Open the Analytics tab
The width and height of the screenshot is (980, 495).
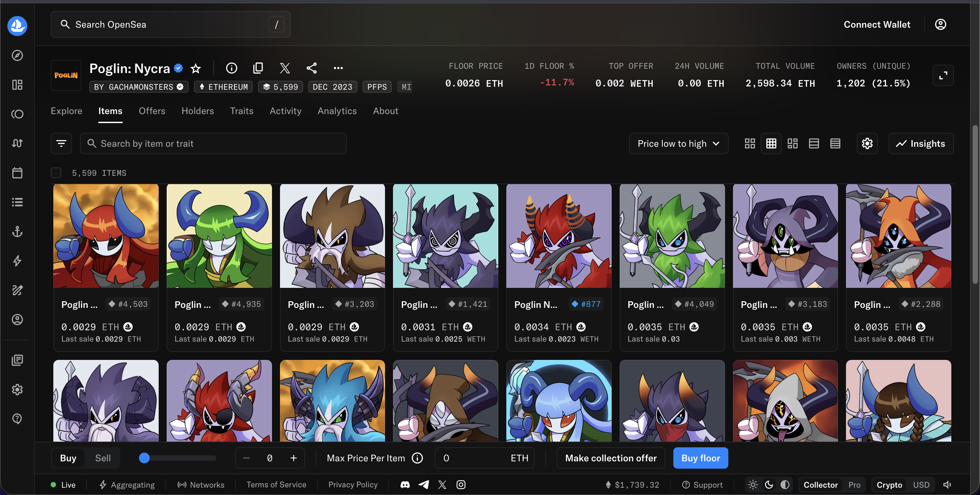tap(337, 111)
